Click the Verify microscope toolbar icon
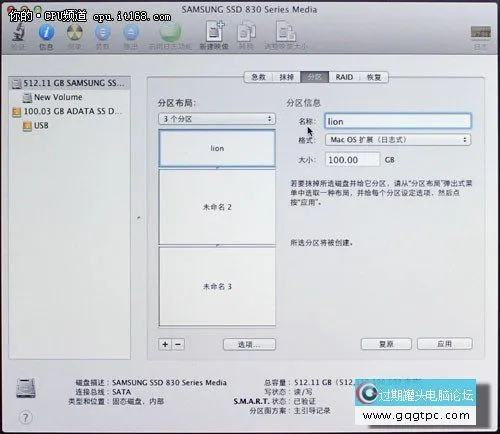This screenshot has height=434, width=500. coord(18,33)
